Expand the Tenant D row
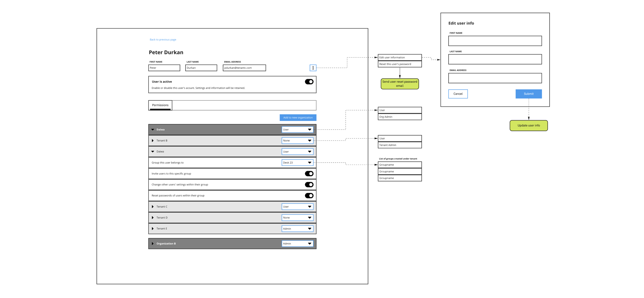The width and height of the screenshot is (644, 298). (x=153, y=218)
